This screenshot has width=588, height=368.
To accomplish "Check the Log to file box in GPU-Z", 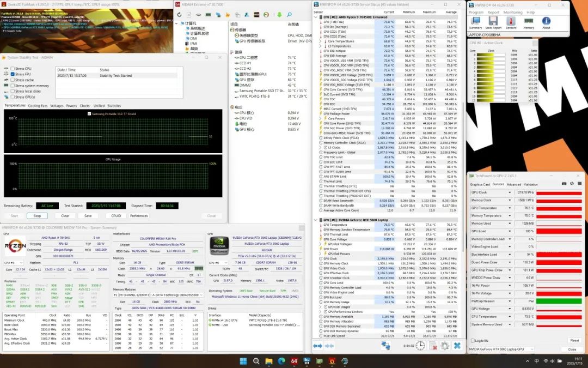I will [473, 341].
